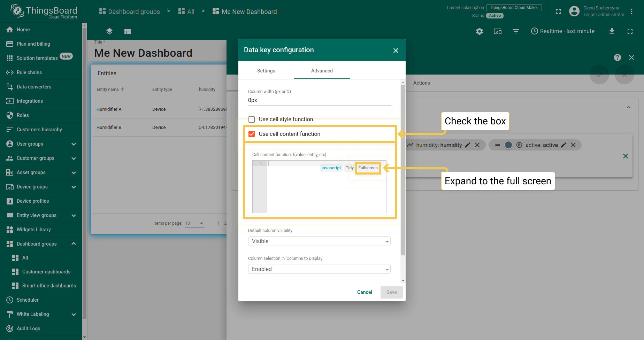This screenshot has width=644, height=340.
Task: Check Use cell style function box
Action: click(x=252, y=119)
